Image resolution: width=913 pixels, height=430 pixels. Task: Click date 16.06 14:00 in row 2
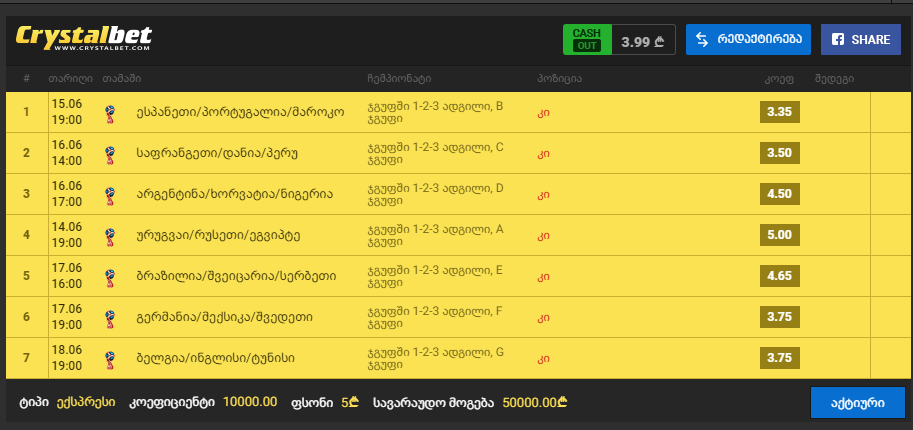tap(67, 153)
